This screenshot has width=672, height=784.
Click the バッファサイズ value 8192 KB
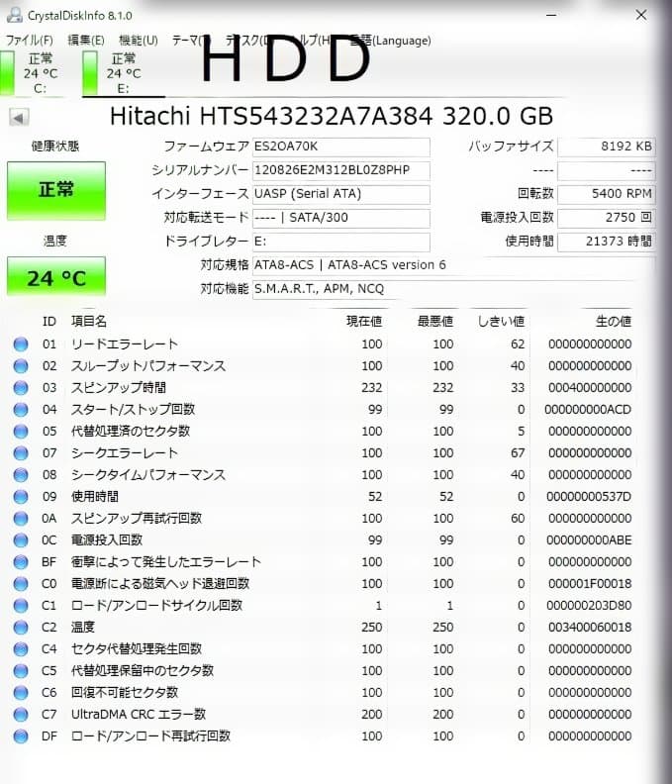point(606,147)
